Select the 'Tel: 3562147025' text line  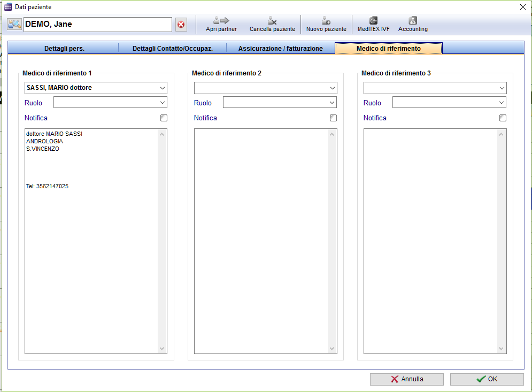pyautogui.click(x=47, y=186)
